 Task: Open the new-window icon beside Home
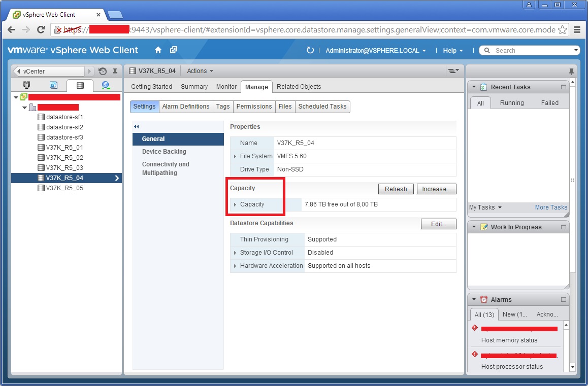(173, 50)
